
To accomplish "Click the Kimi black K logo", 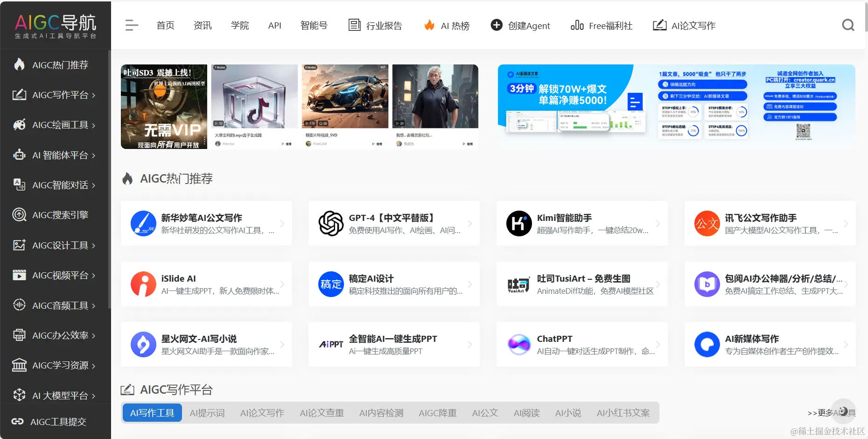I will (519, 223).
